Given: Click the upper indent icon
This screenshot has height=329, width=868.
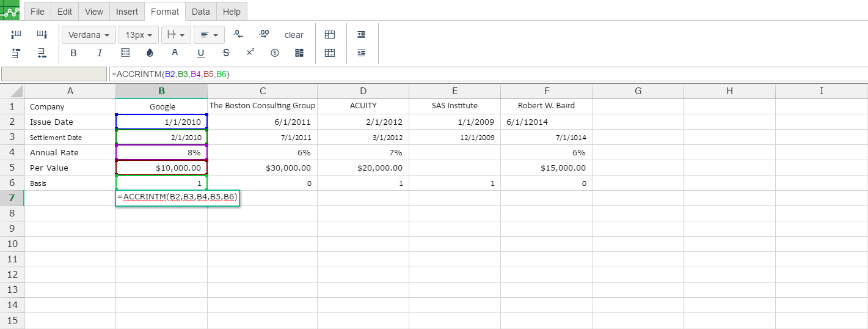Looking at the screenshot, I should 362,35.
